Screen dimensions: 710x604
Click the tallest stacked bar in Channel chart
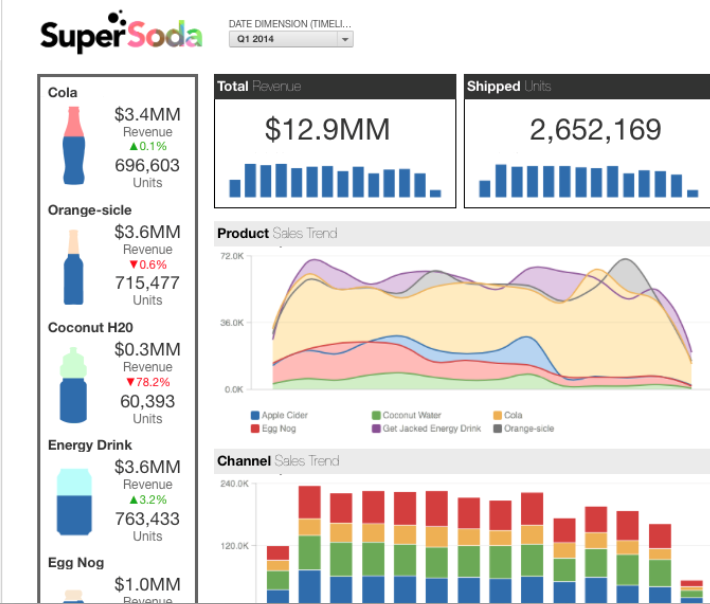pyautogui.click(x=310, y=544)
